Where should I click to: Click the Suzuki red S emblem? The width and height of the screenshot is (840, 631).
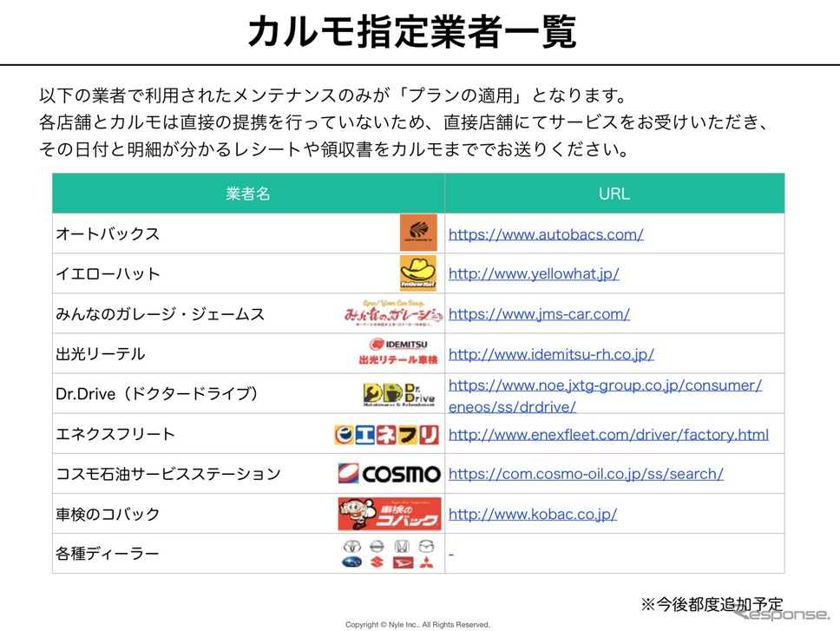377,562
